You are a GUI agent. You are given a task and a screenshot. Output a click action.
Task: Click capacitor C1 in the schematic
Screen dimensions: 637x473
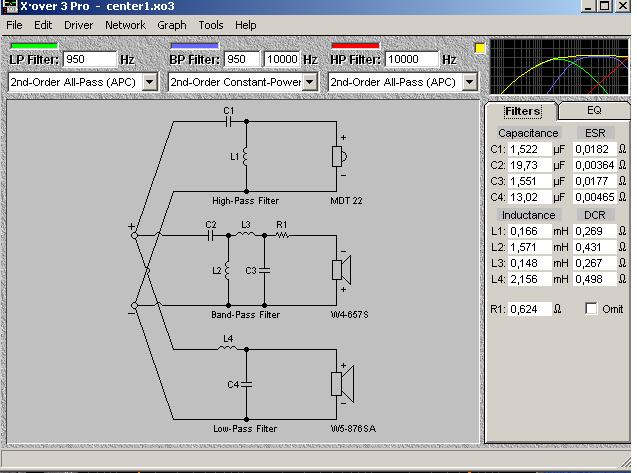(x=228, y=121)
